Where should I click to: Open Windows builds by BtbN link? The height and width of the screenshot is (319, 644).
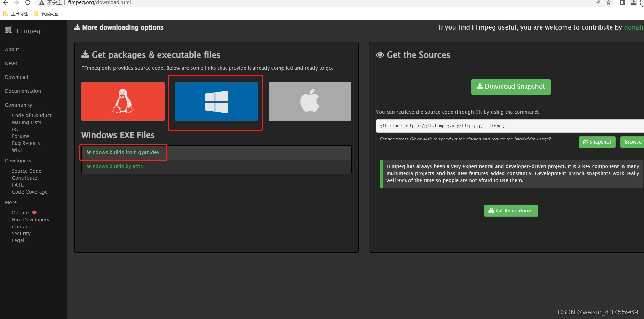point(115,166)
